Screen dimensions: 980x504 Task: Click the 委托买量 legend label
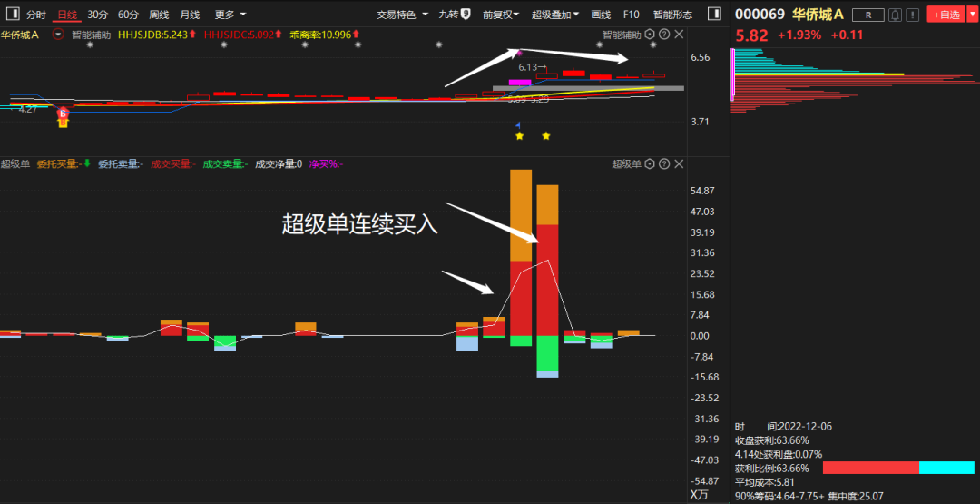[59, 163]
